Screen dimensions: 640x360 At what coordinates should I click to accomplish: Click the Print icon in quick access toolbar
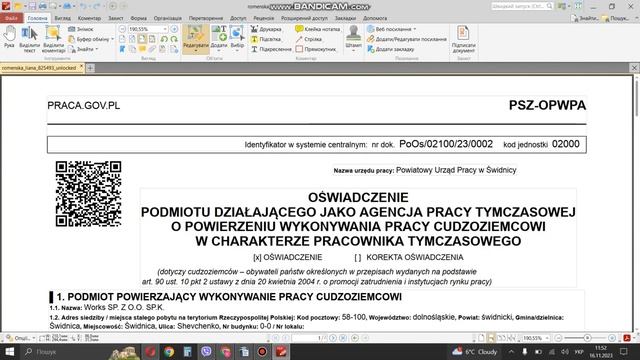(x=42, y=6)
